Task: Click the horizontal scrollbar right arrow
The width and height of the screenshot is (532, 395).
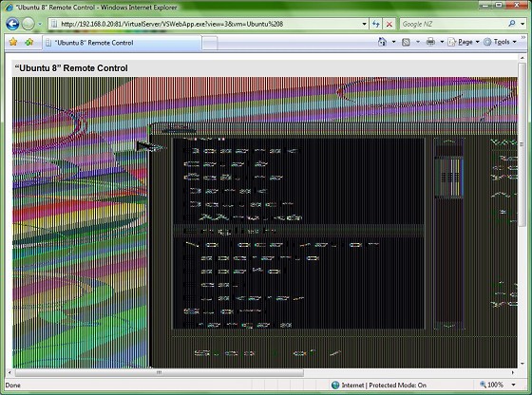Action: (513, 372)
